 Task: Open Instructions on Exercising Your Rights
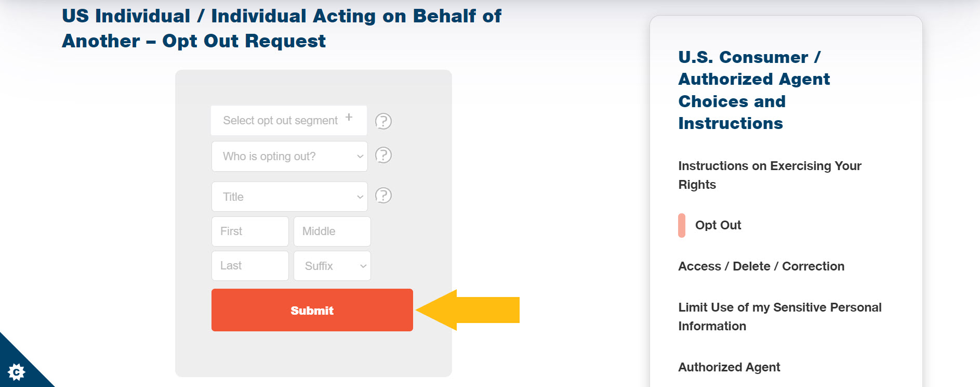point(770,175)
